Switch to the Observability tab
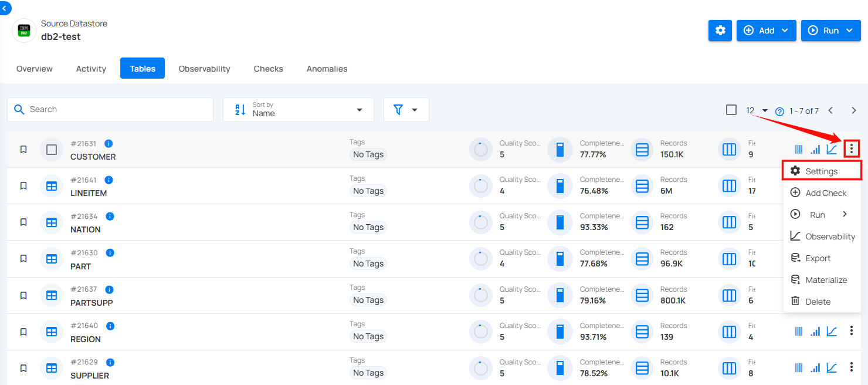Viewport: 868px width, 385px height. (x=204, y=69)
